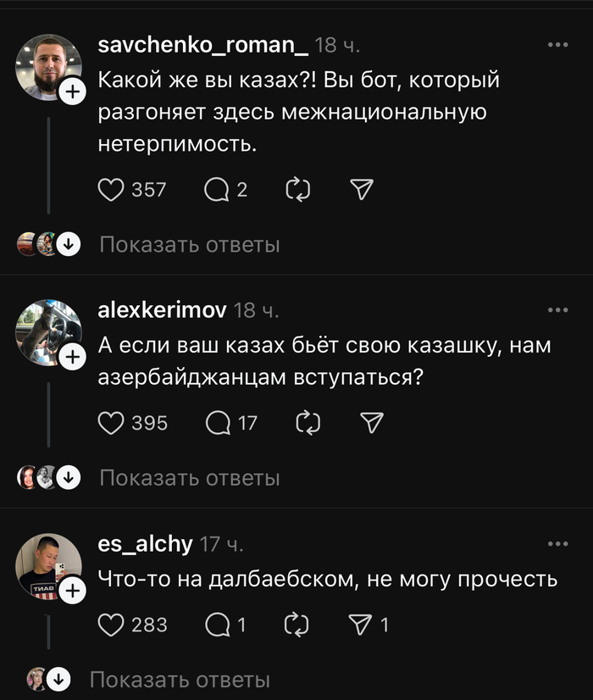Open the es_alchy username profile link
This screenshot has height=700, width=593.
pyautogui.click(x=145, y=544)
